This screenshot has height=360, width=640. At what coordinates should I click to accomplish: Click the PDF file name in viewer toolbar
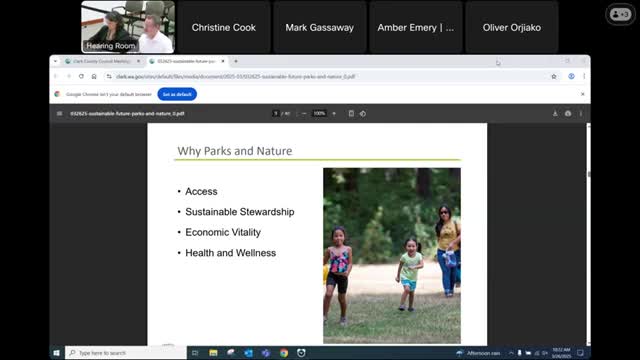[x=127, y=113]
